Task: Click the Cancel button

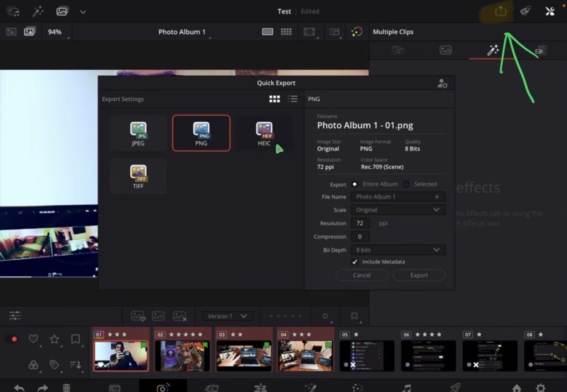Action: coord(362,275)
